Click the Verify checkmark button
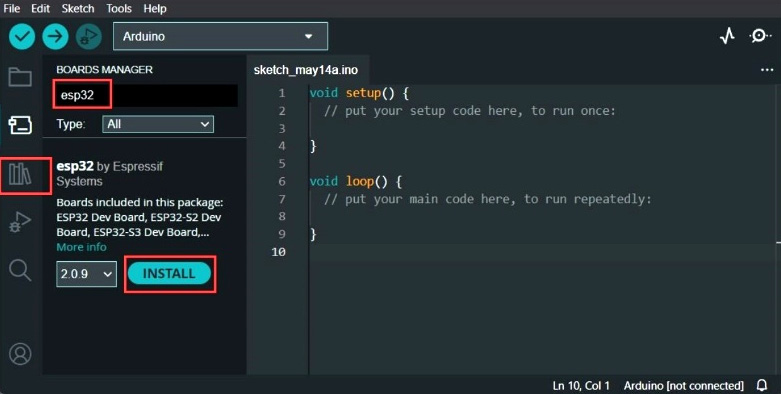781x394 pixels. 22,36
